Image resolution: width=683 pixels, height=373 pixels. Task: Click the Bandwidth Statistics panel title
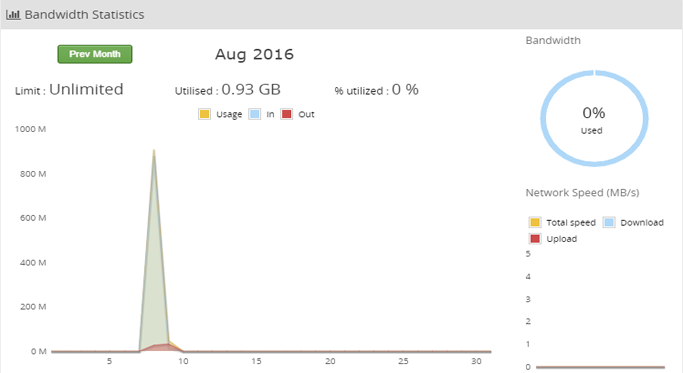[x=84, y=15]
